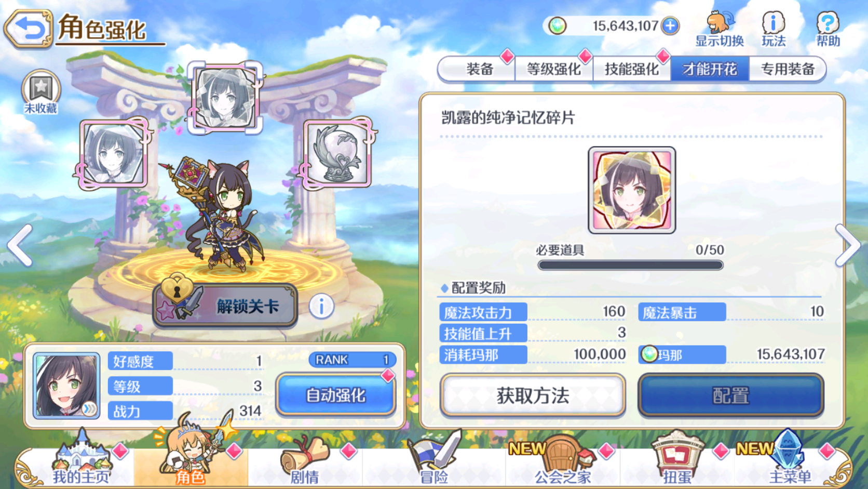
Task: Open the 帮助 help icon
Action: pyautogui.click(x=828, y=29)
